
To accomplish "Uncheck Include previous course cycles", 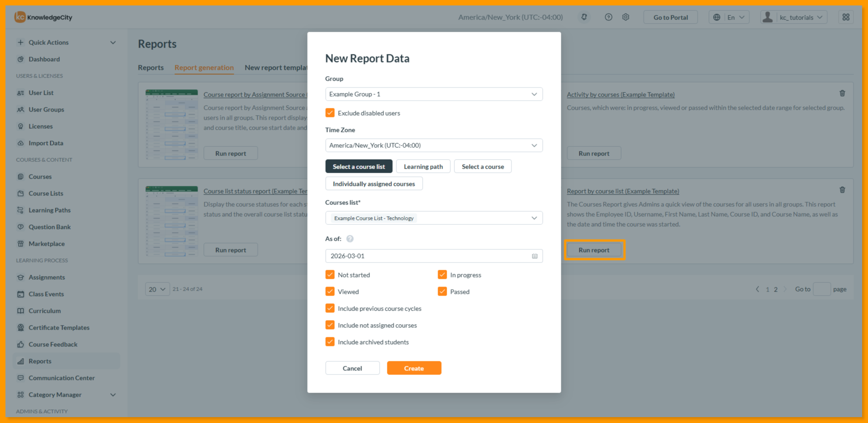I will tap(330, 308).
